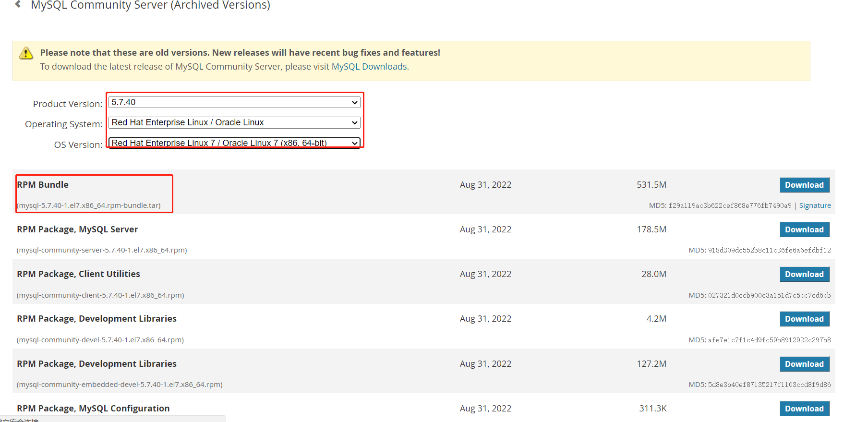The width and height of the screenshot is (868, 422).
Task: Click the bold old versions warning sentence
Action: (240, 53)
